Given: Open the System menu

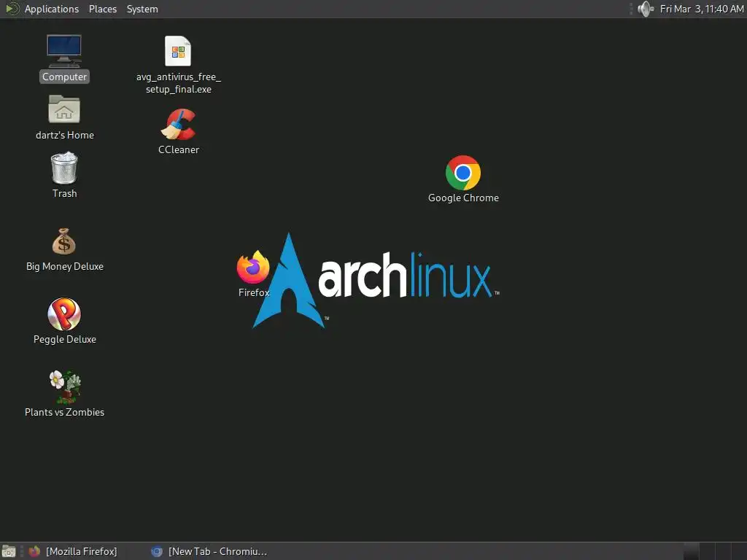Looking at the screenshot, I should pos(142,9).
